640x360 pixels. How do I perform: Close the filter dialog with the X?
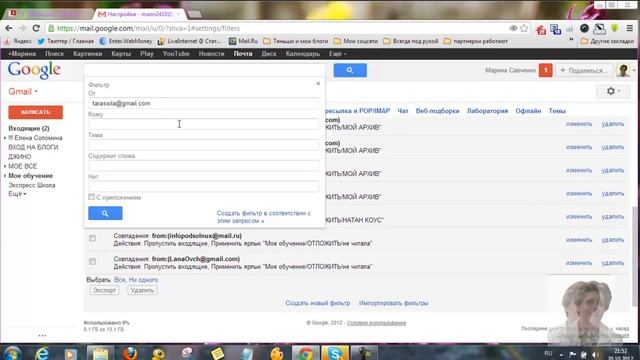(x=318, y=83)
